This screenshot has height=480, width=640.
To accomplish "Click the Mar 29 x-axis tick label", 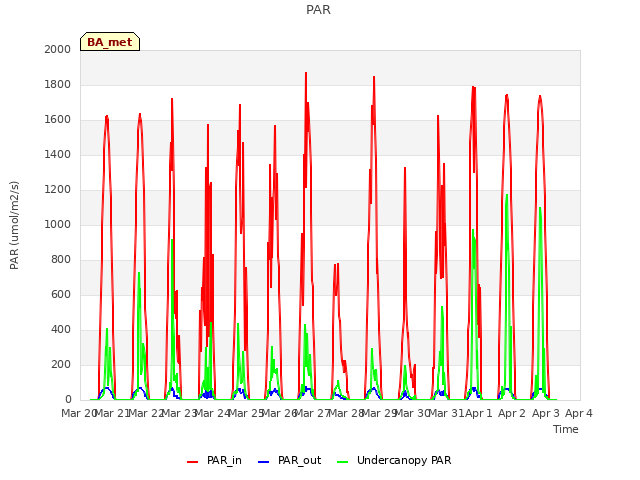I will (380, 413).
